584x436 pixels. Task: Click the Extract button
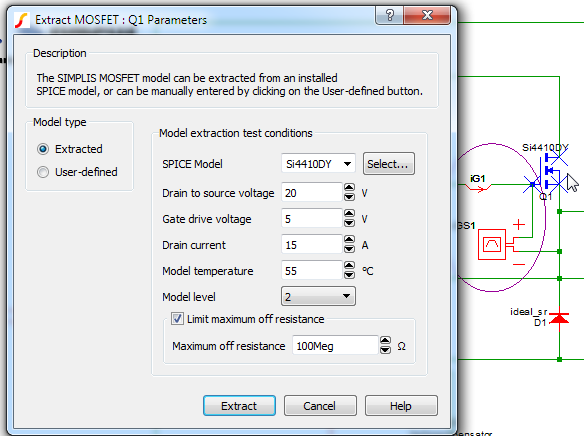239,405
